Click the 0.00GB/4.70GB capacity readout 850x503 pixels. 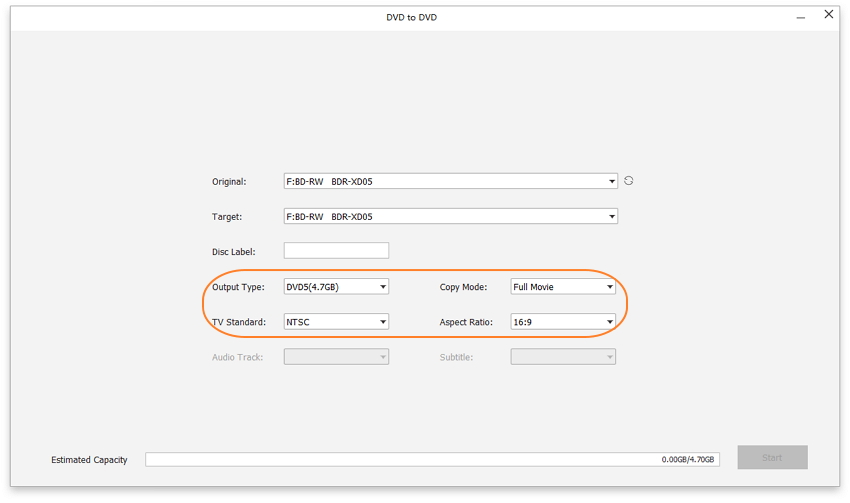pyautogui.click(x=688, y=460)
